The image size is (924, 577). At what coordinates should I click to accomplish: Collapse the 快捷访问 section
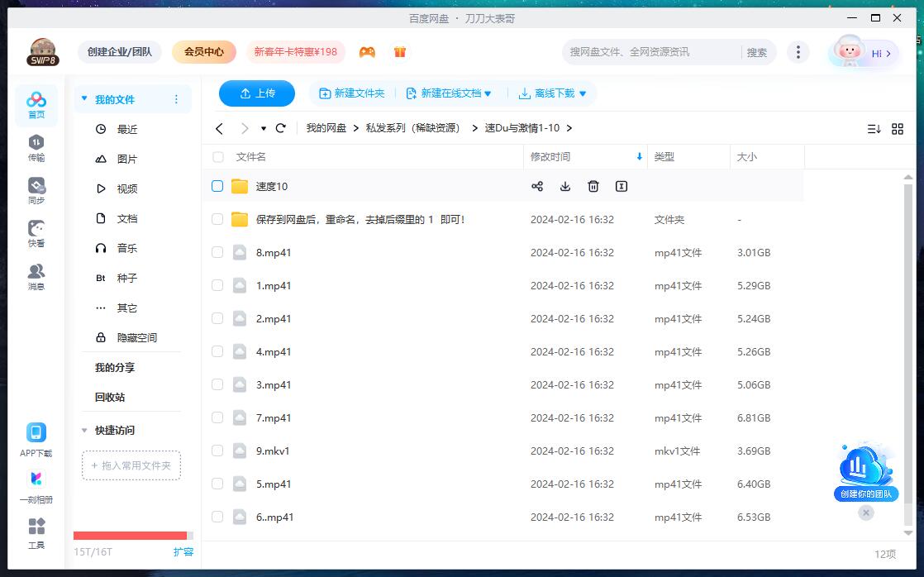point(83,430)
